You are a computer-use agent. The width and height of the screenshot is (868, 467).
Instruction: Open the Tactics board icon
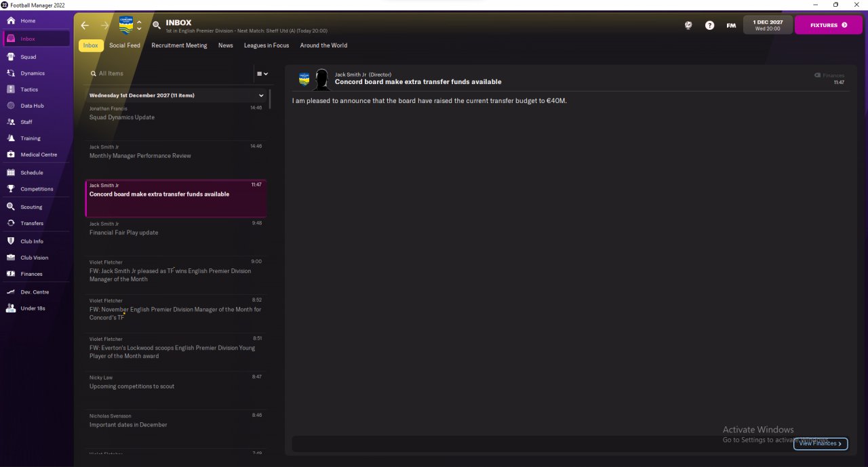click(x=11, y=89)
